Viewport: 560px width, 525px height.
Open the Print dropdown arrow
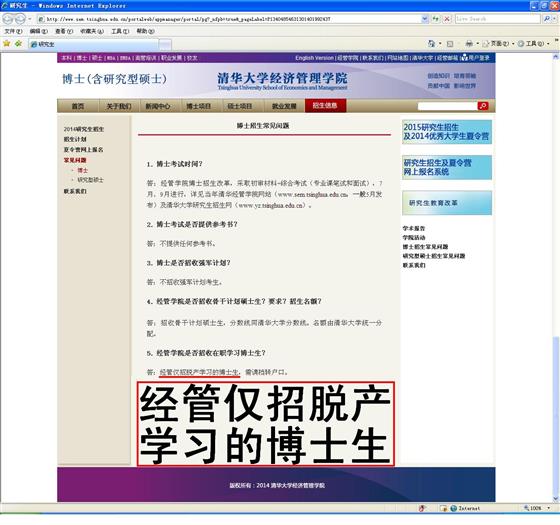coord(477,44)
